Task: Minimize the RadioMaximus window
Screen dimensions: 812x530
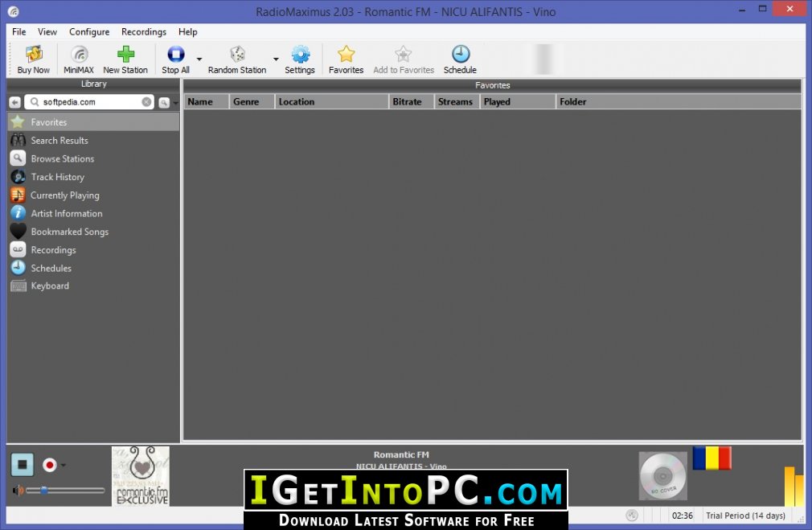Action: (742, 10)
